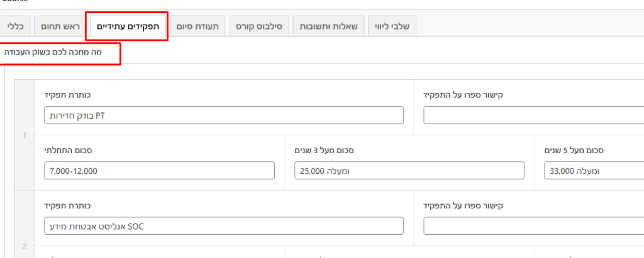
Task: Focus the empty role link field in row 1
Action: [533, 116]
